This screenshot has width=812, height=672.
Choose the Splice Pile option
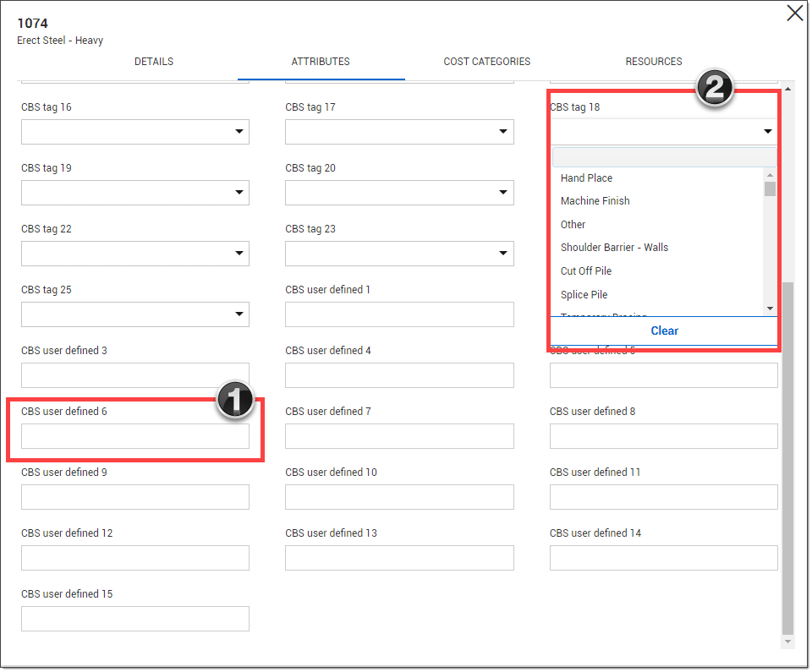click(x=584, y=295)
